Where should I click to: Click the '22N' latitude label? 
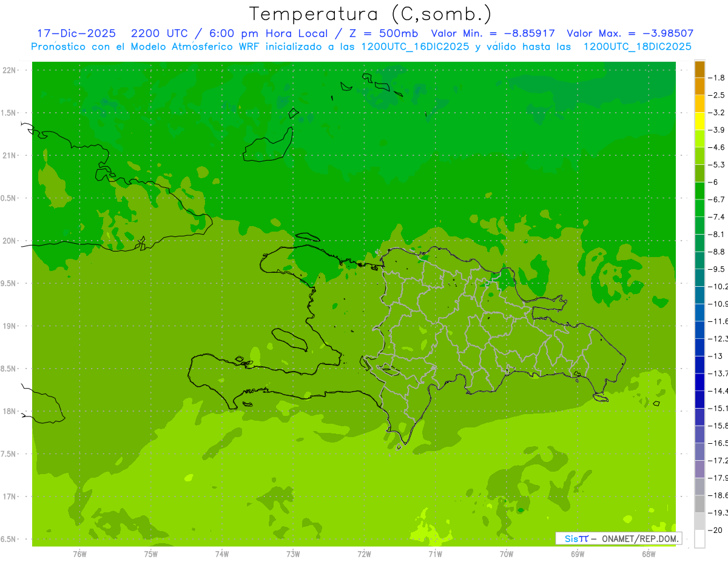tap(8, 70)
